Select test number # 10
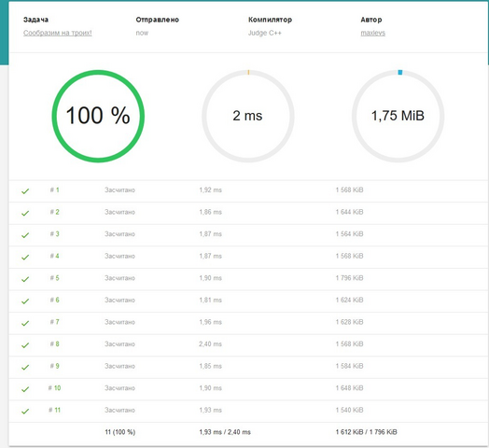Image resolution: width=489 pixels, height=448 pixels. pyautogui.click(x=54, y=387)
